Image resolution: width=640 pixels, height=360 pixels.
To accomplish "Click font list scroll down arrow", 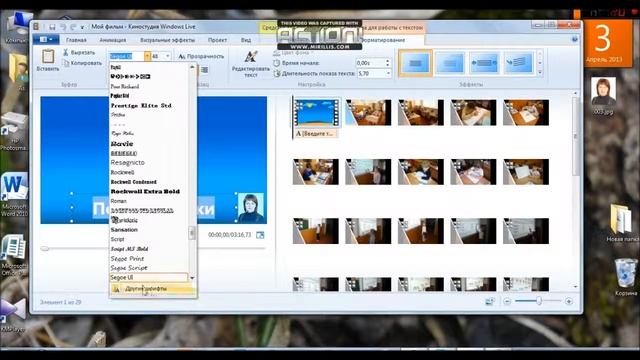I will (192, 278).
